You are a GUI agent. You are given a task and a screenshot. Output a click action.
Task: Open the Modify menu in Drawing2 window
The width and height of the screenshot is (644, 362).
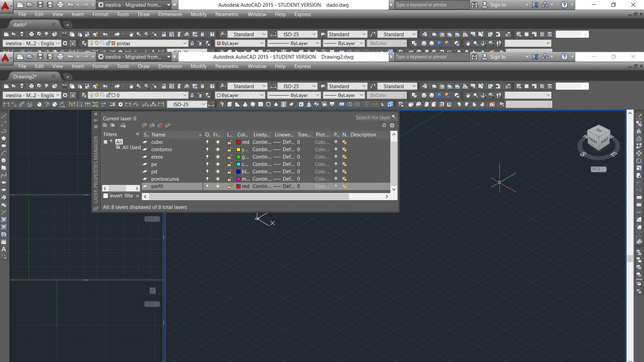pyautogui.click(x=199, y=66)
